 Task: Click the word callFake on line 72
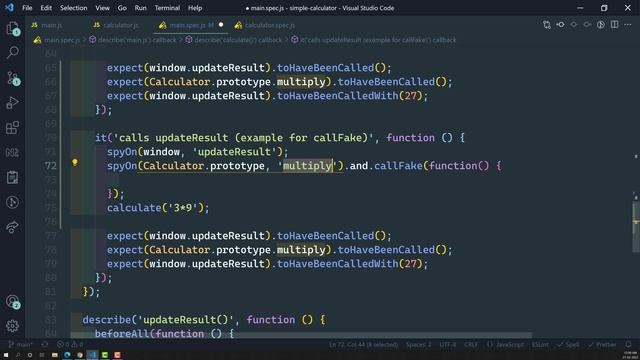(x=398, y=166)
